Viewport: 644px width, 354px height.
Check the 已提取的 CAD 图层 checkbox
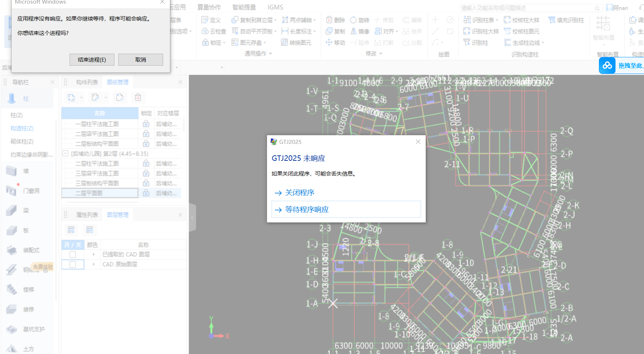click(x=73, y=255)
